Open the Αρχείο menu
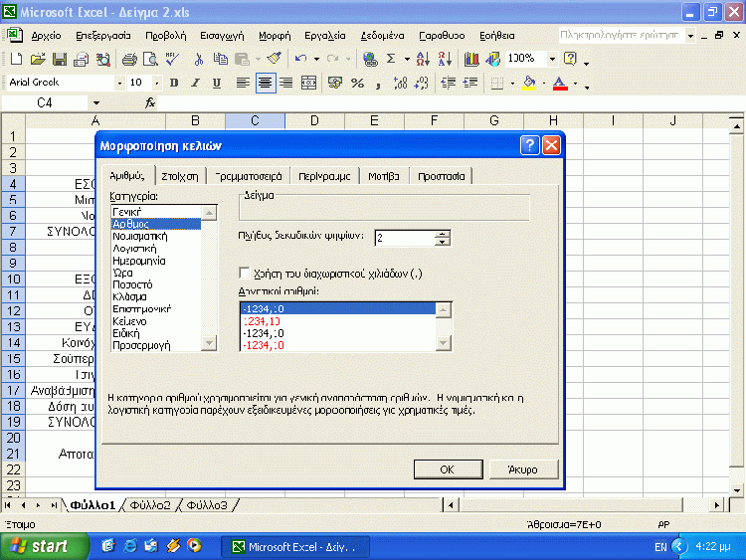The height and width of the screenshot is (560, 746). pos(46,36)
